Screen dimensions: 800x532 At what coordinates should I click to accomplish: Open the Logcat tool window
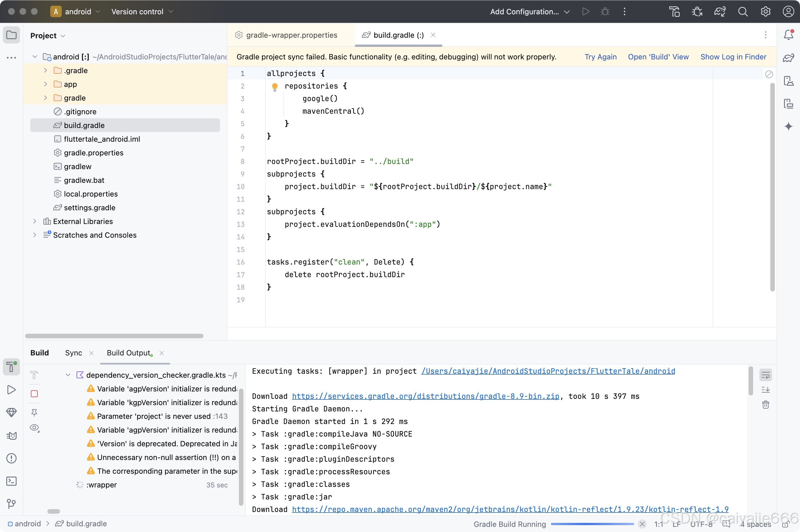(11, 436)
